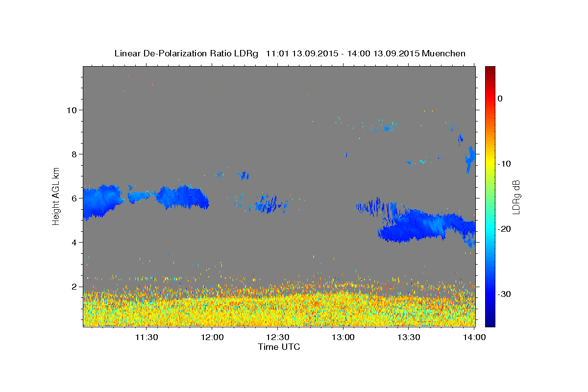This screenshot has width=588, height=392.
Task: Click the colorbar value -10
Action: [x=505, y=164]
